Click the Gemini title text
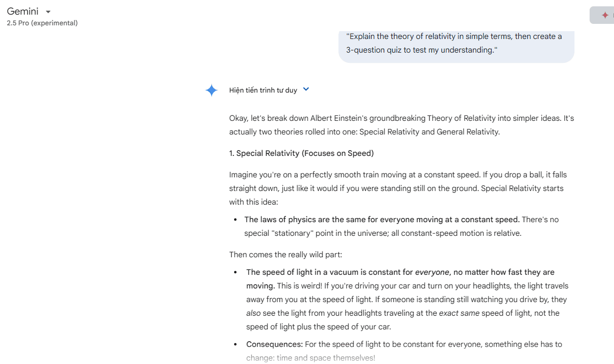Viewport: 614px width, 364px height. click(22, 11)
